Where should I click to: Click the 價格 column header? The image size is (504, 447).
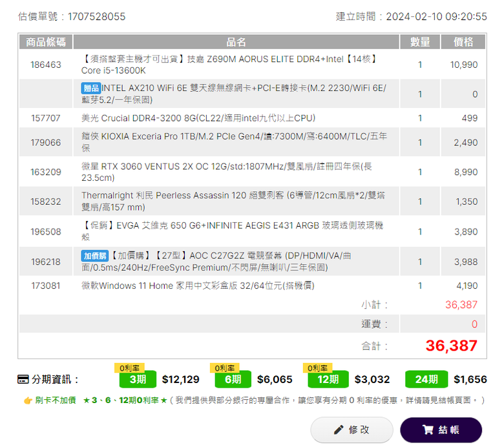coord(463,42)
